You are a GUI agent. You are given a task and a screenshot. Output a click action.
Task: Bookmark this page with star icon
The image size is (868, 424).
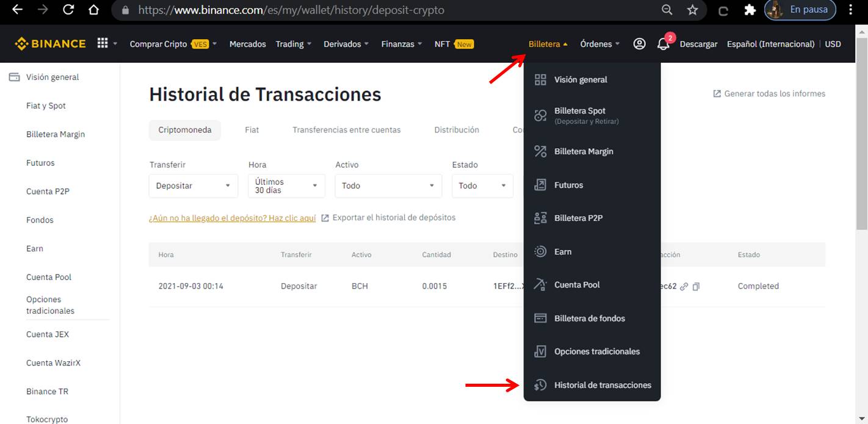coord(692,10)
